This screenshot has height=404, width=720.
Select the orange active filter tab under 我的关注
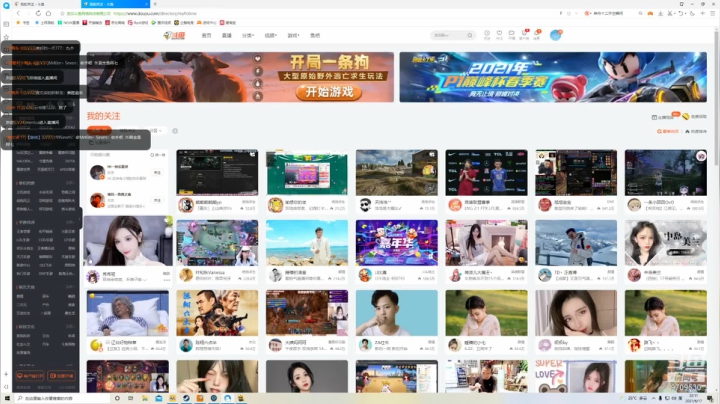tap(99, 130)
